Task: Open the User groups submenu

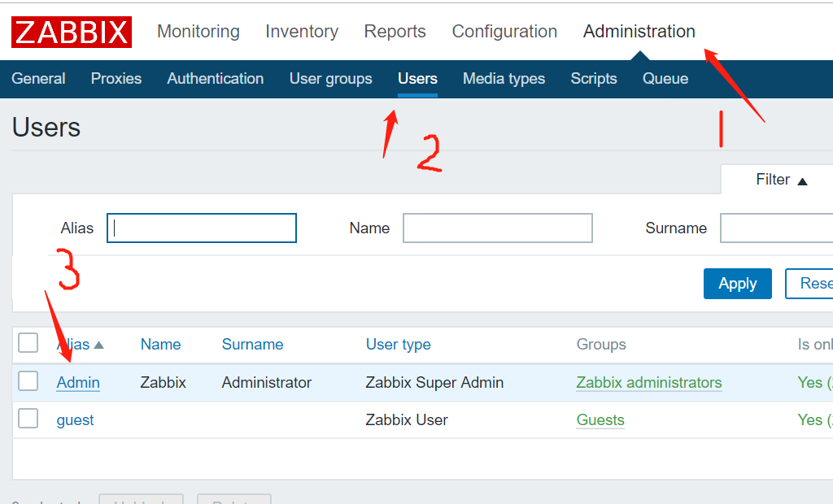Action: (x=330, y=79)
